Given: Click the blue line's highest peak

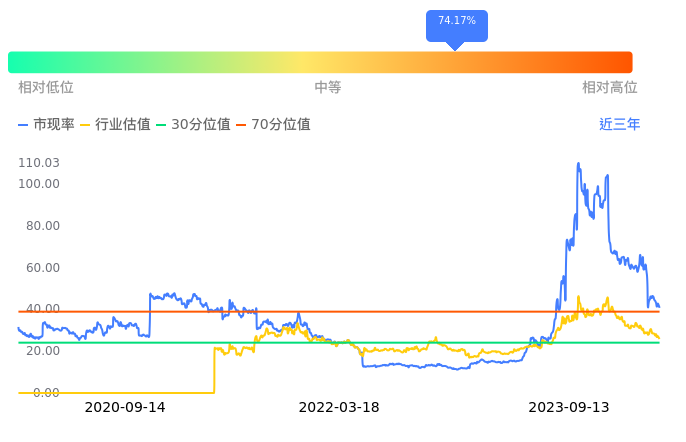Looking at the screenshot, I should point(578,164).
